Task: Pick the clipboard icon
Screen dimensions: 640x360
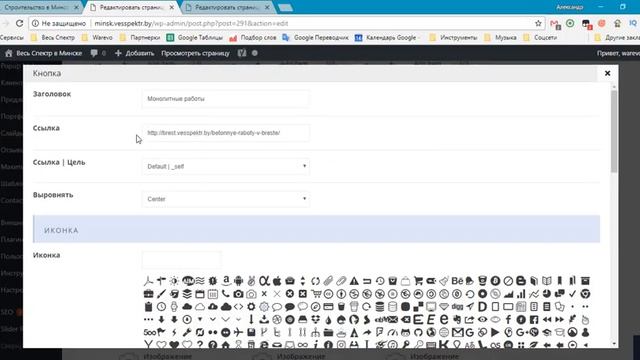Action: click(x=149, y=307)
